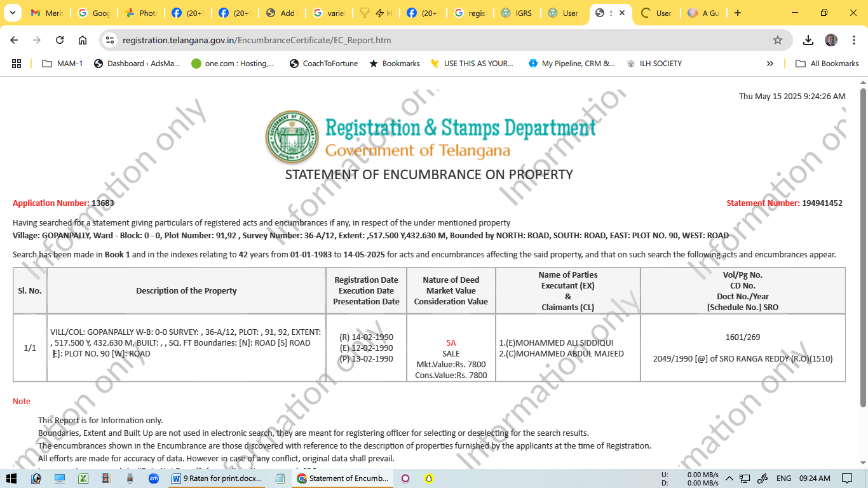The image size is (868, 488).
Task: Show hidden system tray icons
Action: (x=729, y=478)
